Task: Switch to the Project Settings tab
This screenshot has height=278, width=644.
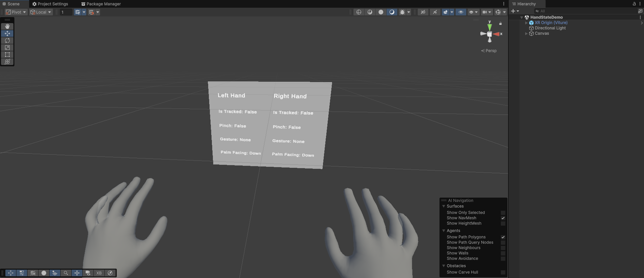Action: pos(50,4)
